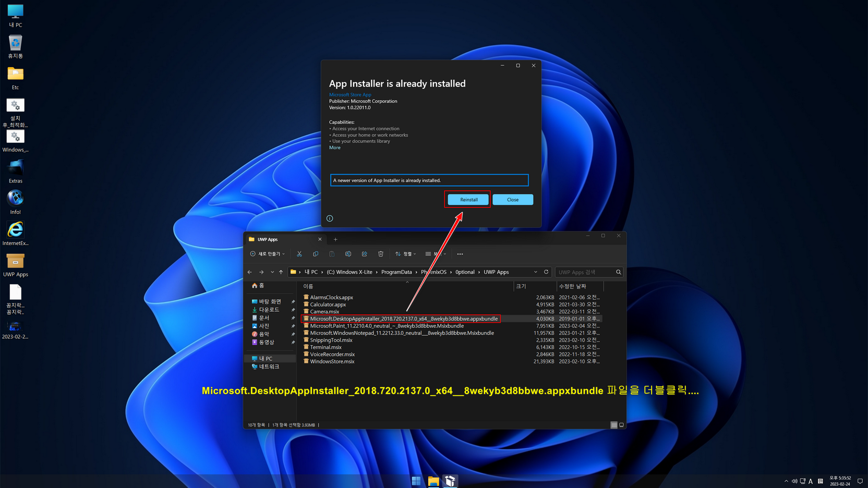Screen dimensions: 868x488
Task: Click 내 PC in the address breadcrumb
Action: click(311, 272)
